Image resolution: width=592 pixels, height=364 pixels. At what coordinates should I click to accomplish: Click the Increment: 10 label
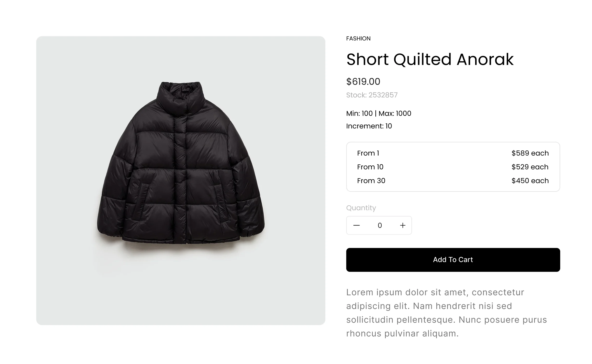pyautogui.click(x=369, y=126)
